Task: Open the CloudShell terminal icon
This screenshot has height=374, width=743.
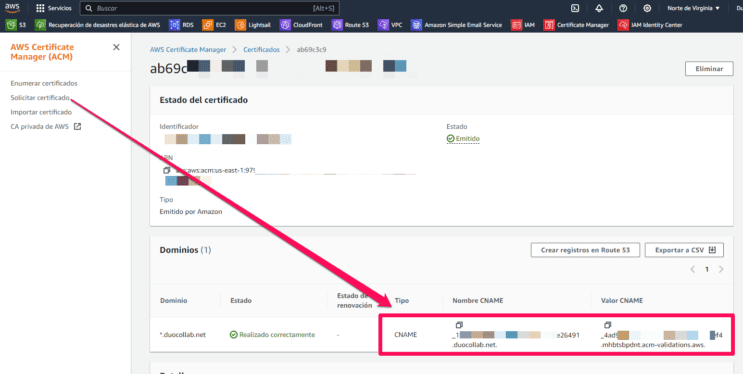Action: [575, 8]
